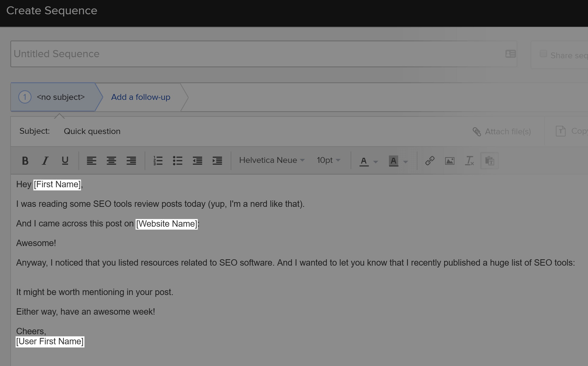
Task: Click the text color A icon
Action: pyautogui.click(x=364, y=161)
